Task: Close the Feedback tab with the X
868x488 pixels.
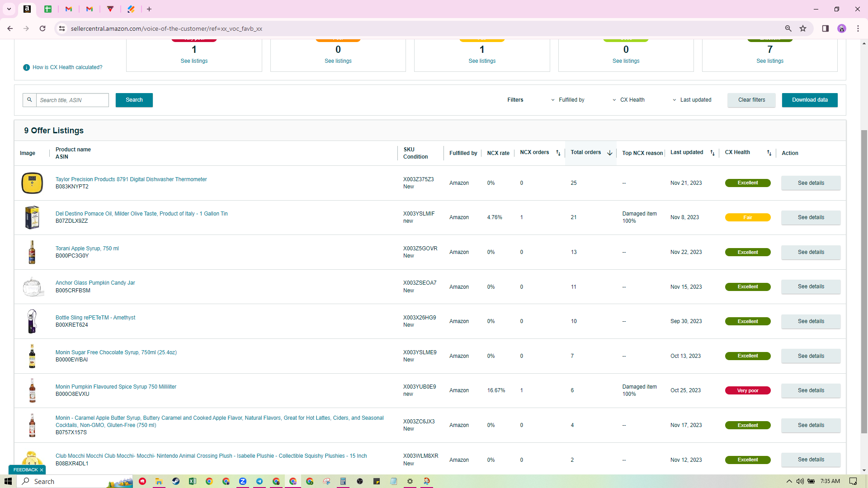Action: coord(42,470)
